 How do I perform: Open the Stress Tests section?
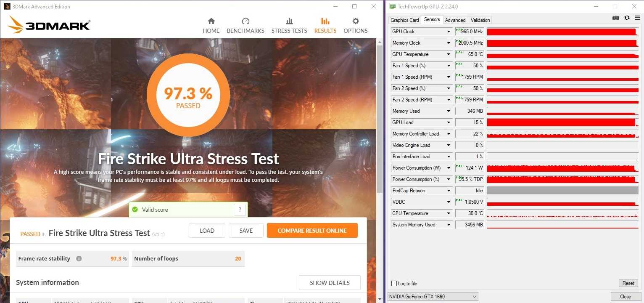click(x=289, y=26)
